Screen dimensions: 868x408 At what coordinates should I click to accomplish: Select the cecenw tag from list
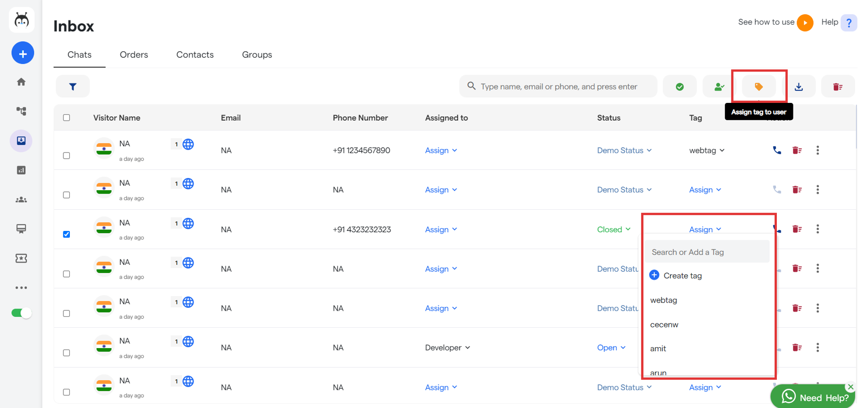tap(664, 325)
